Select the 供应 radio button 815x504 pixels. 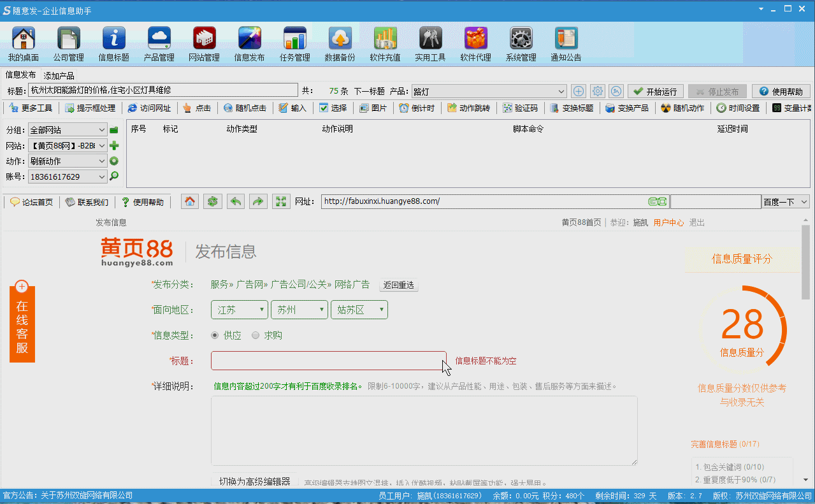215,335
